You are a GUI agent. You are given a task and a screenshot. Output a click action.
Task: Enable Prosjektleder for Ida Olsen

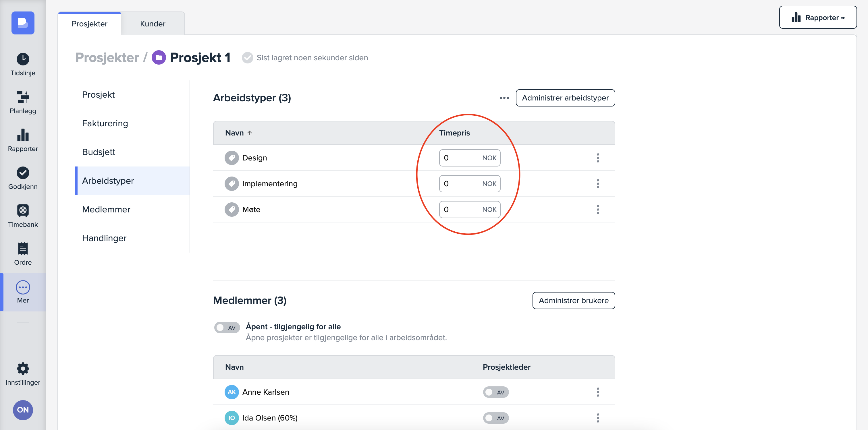pyautogui.click(x=496, y=418)
